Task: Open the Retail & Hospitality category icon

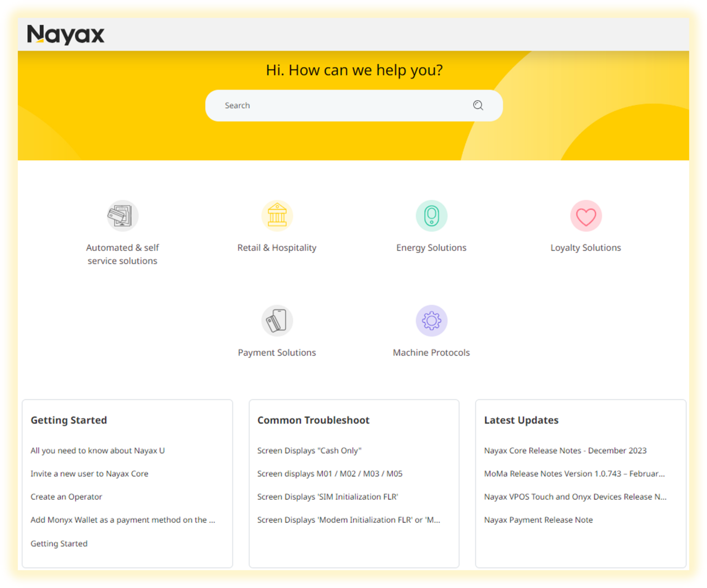Action: [277, 215]
